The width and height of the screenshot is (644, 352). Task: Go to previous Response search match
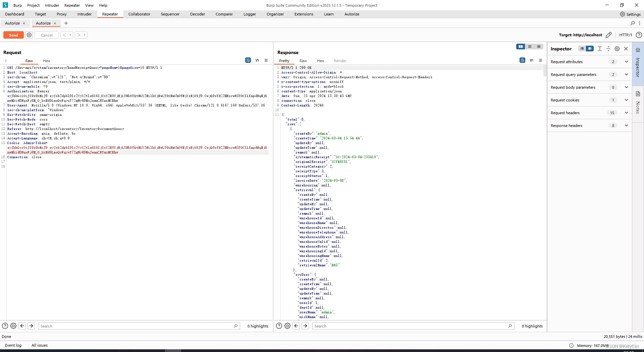pyautogui.click(x=296, y=326)
